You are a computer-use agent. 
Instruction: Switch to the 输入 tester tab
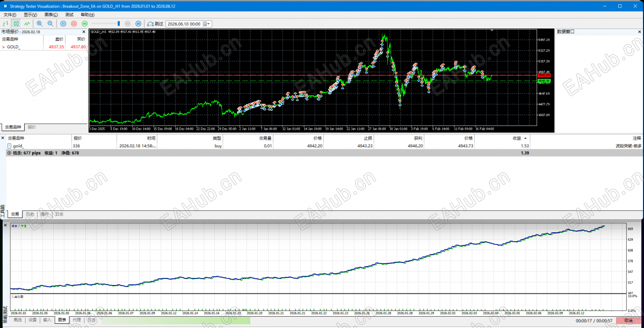(47, 320)
